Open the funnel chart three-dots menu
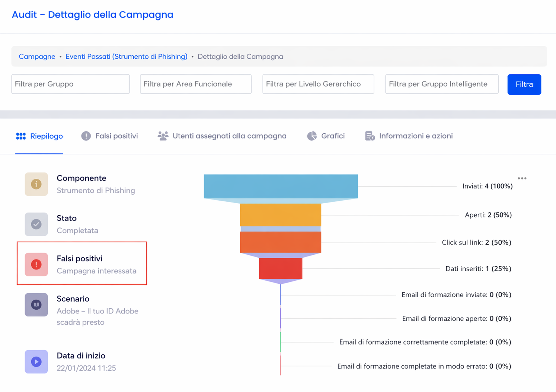The image size is (556, 392). 522,178
